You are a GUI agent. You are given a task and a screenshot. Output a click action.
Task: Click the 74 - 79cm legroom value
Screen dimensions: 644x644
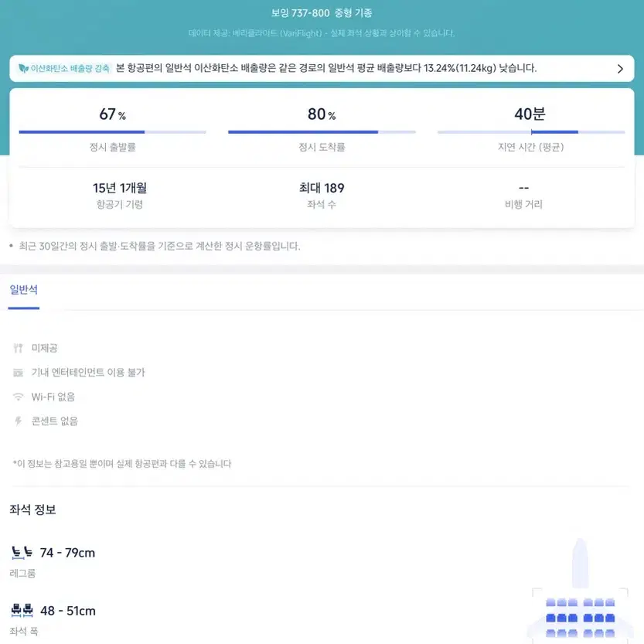[x=67, y=553]
